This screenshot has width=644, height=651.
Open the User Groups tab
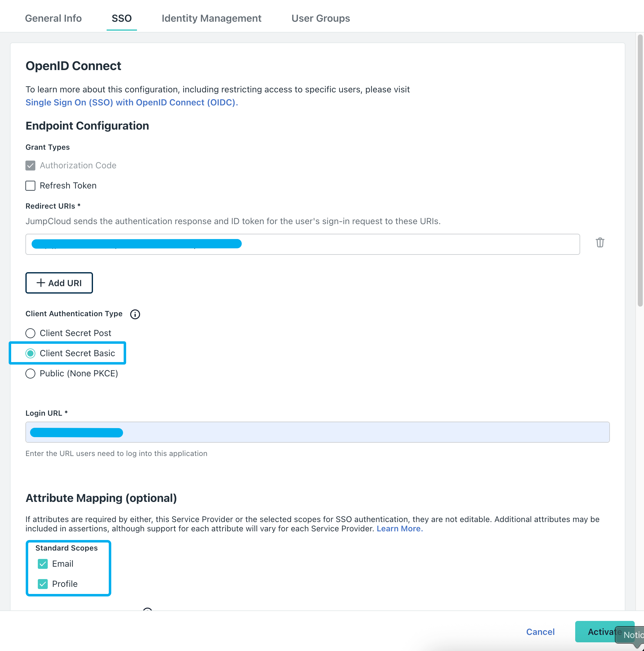(x=320, y=18)
